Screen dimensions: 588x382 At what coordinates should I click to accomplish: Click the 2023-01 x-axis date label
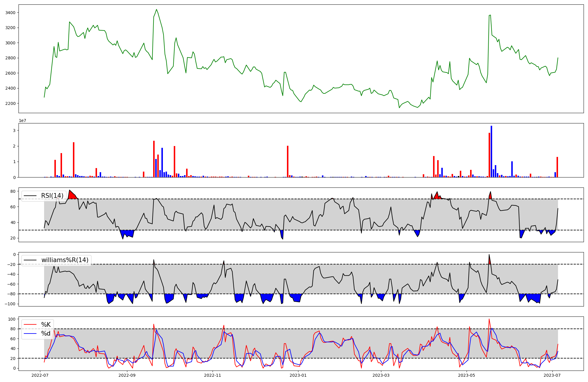click(298, 375)
